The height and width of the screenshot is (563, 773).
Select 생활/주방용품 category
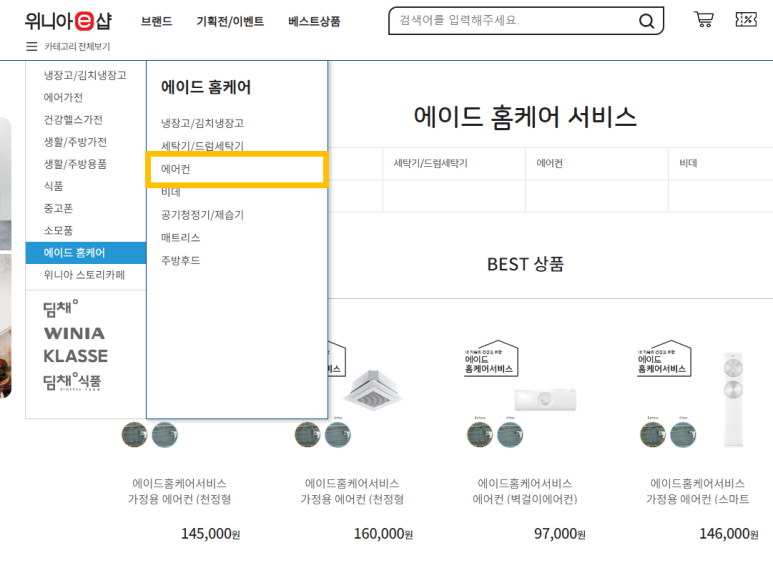[75, 164]
